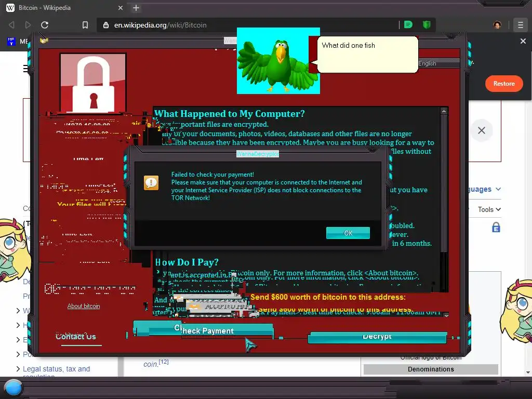Close the Wikipedia banner with round X
This screenshot has height=399, width=532.
point(482,130)
